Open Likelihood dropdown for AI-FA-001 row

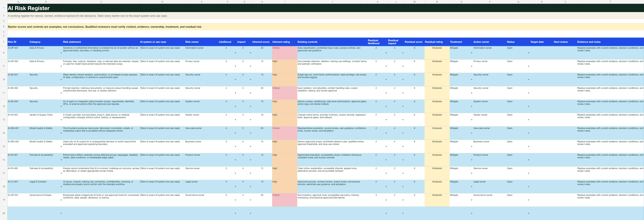[x=235, y=160]
